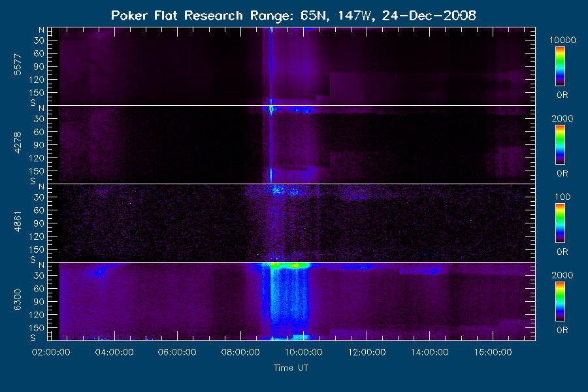Click the 120 tick label of the 6300 panel
The width and height of the screenshot is (588, 392).
point(37,315)
